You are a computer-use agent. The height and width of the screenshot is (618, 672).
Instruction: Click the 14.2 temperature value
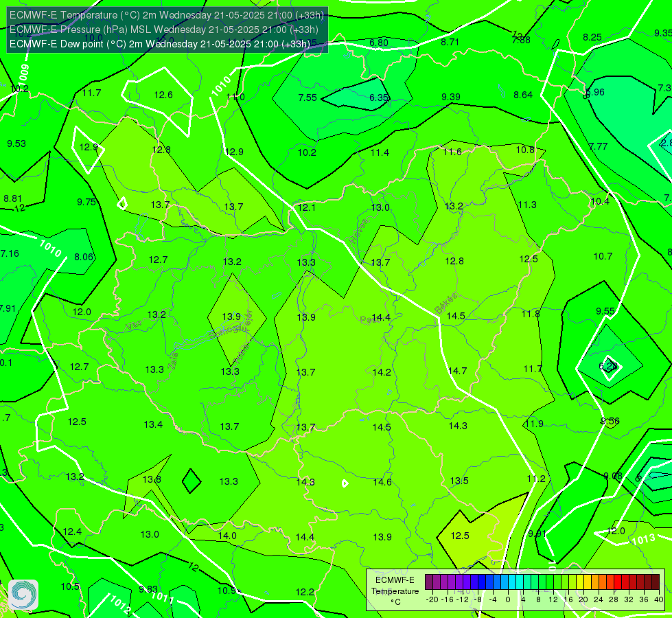(382, 372)
